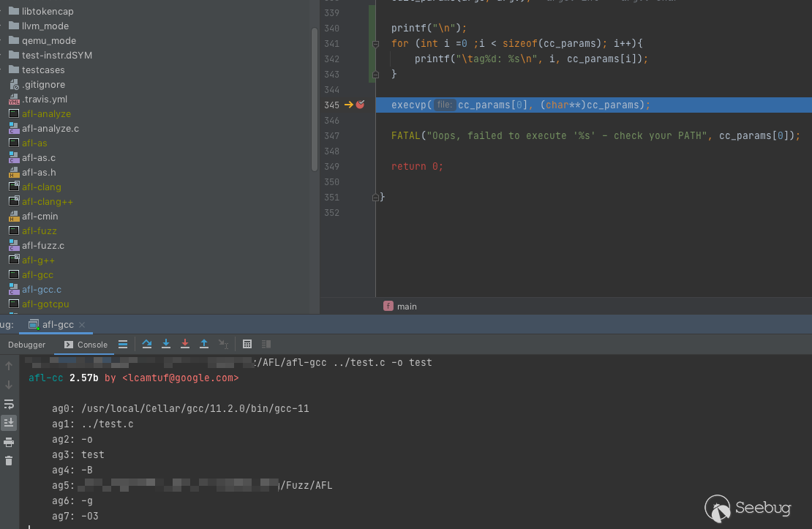Toggle the breakpoint on line 345
The height and width of the screenshot is (529, 812).
click(x=360, y=105)
